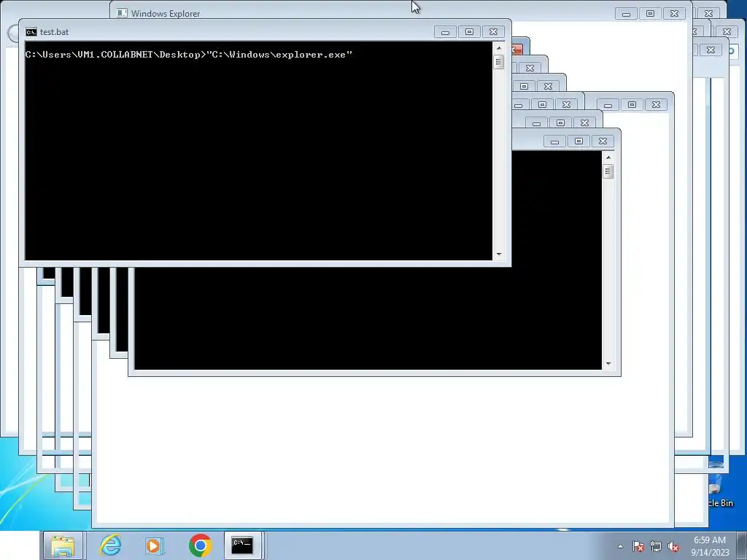Image resolution: width=747 pixels, height=560 pixels.
Task: Click the Show desktop strip beside the clock
Action: tap(742, 545)
